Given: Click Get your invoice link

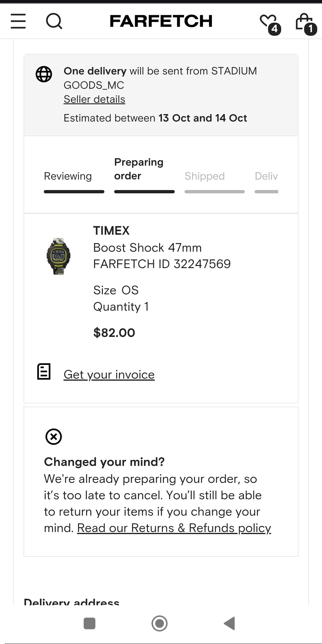Looking at the screenshot, I should point(109,375).
